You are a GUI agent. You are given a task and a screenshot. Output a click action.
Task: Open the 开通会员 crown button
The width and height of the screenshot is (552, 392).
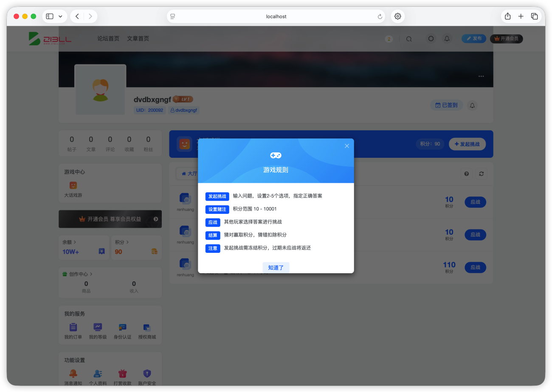(x=507, y=39)
